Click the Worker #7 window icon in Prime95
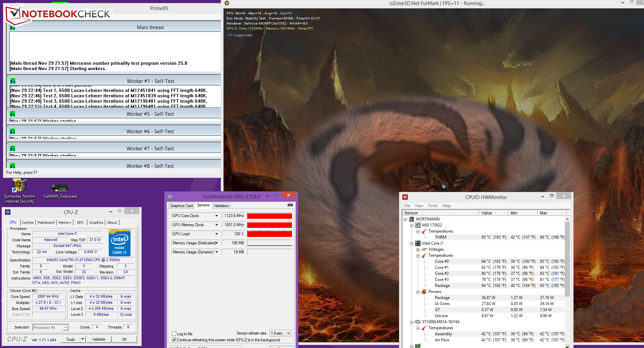This screenshot has width=644, height=348. click(x=12, y=149)
